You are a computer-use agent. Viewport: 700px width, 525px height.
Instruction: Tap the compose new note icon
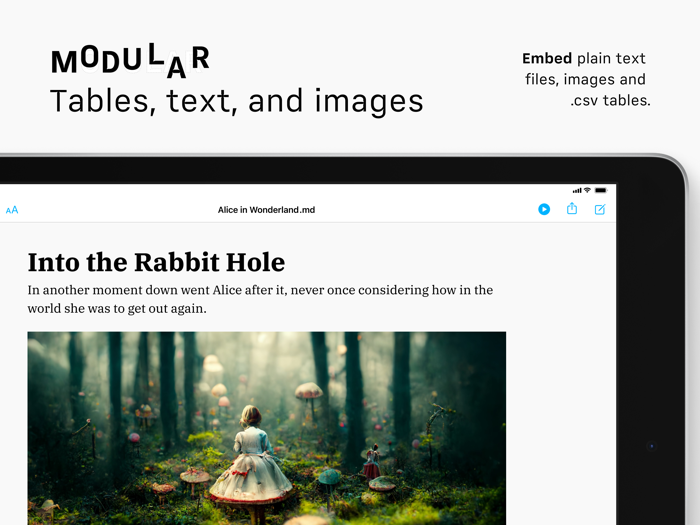coord(600,209)
